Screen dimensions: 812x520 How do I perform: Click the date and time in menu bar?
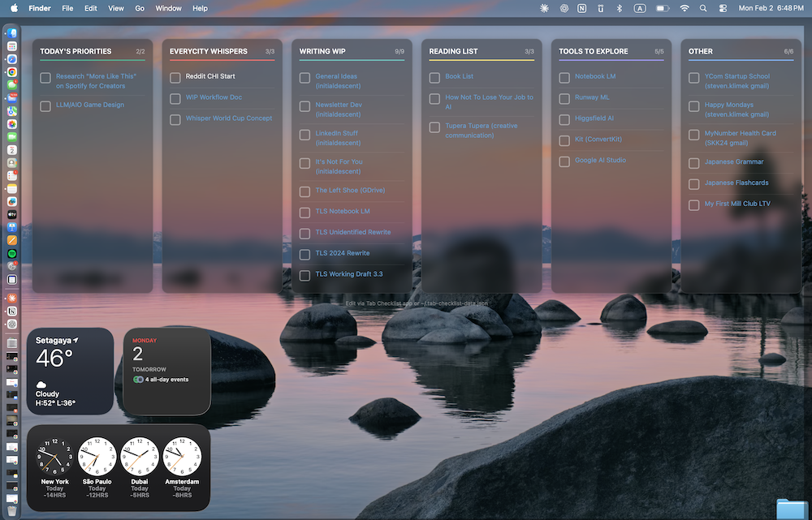771,8
